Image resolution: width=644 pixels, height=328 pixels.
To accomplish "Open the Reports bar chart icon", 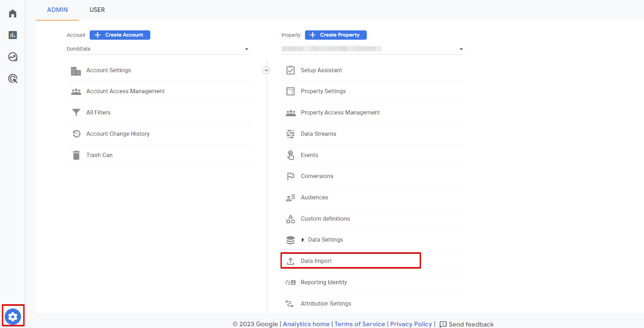I will pos(12,35).
